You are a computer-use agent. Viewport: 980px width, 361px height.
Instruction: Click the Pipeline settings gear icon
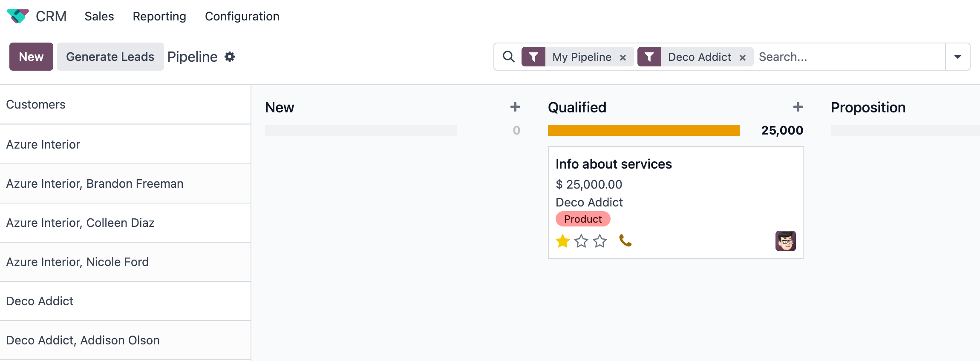point(229,57)
